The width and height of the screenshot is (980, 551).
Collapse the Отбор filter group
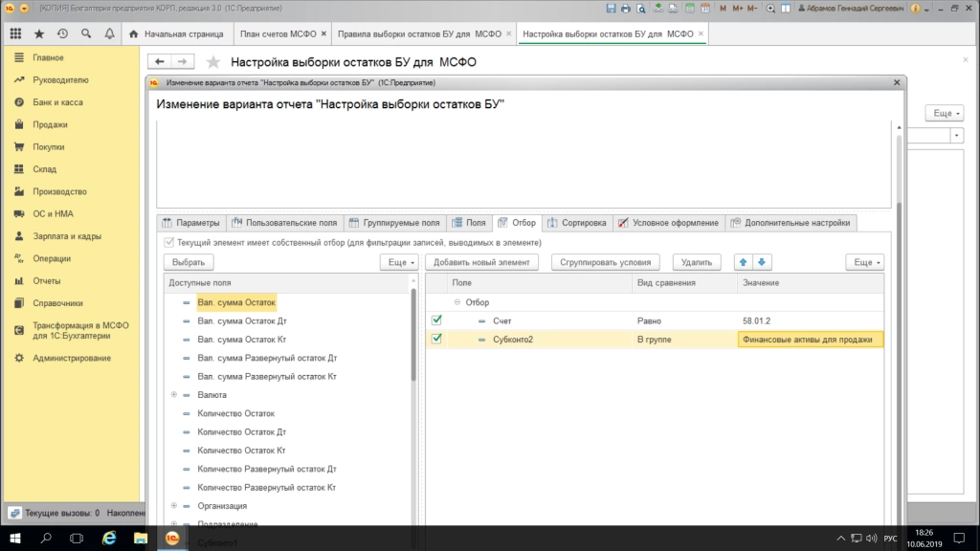coord(457,302)
